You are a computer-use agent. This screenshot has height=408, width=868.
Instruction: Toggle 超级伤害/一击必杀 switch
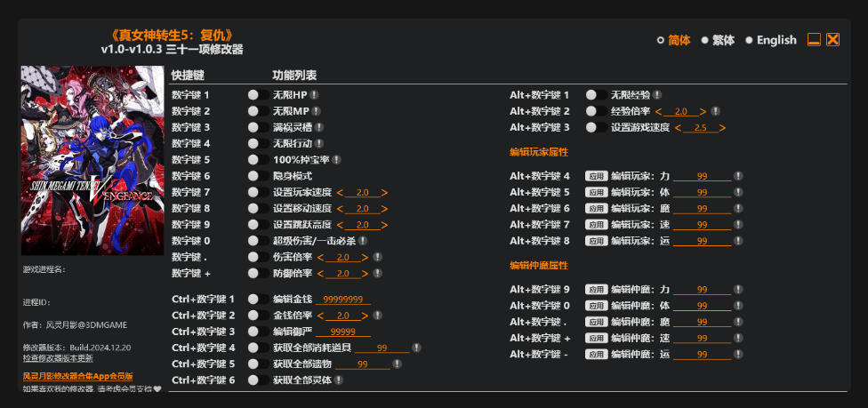coord(258,241)
